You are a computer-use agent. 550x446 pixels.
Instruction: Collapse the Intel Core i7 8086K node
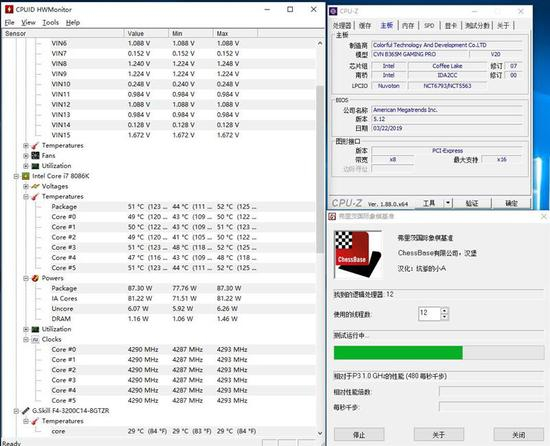coord(16,176)
